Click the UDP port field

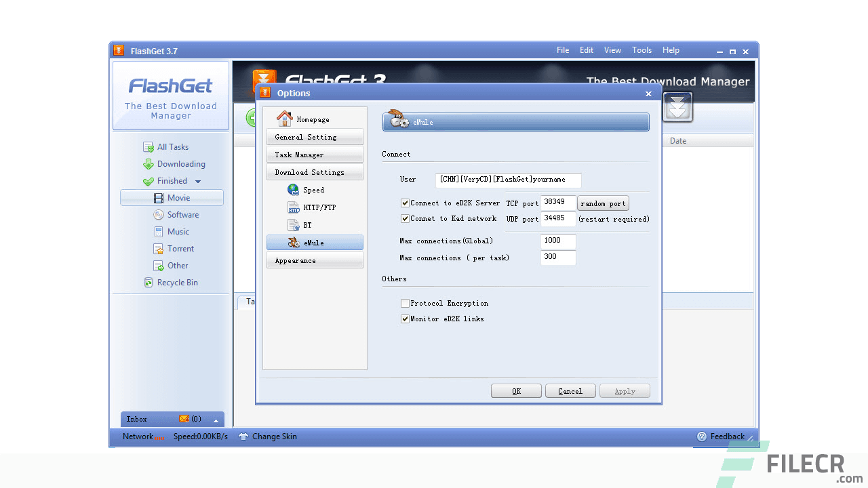pyautogui.click(x=559, y=218)
